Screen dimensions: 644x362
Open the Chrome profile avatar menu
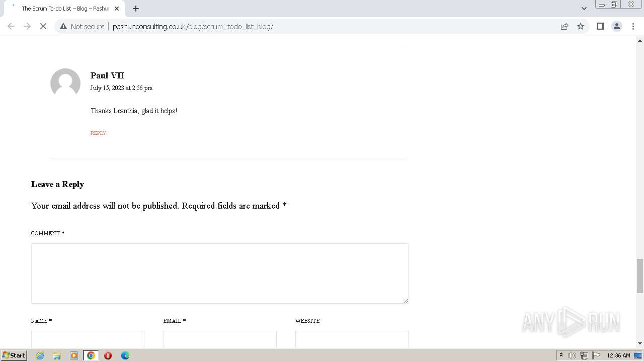pyautogui.click(x=616, y=26)
